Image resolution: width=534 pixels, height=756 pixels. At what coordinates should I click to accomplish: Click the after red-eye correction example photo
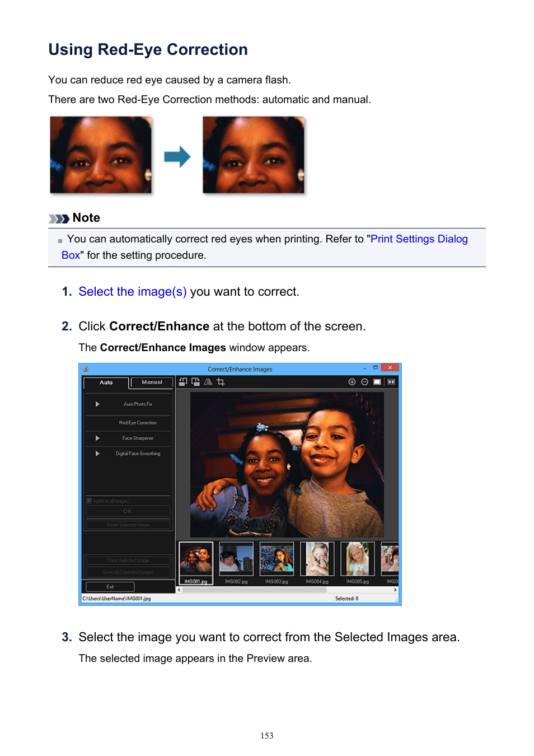point(254,155)
